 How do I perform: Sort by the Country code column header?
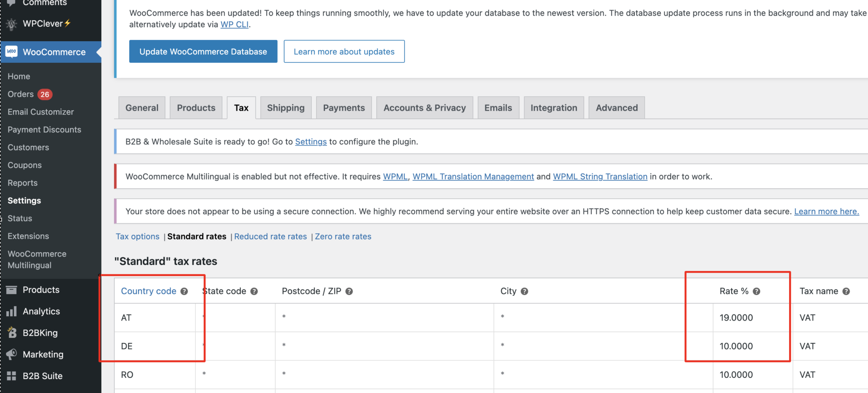[x=149, y=291]
